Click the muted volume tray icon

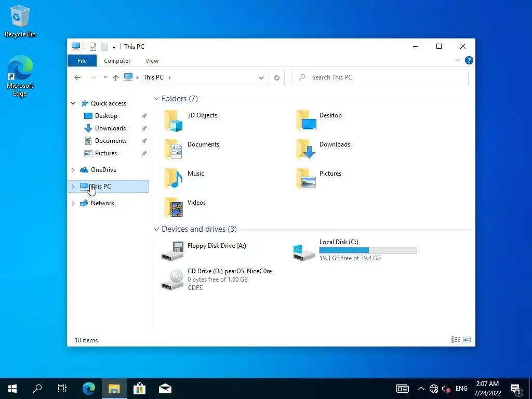coord(446,389)
